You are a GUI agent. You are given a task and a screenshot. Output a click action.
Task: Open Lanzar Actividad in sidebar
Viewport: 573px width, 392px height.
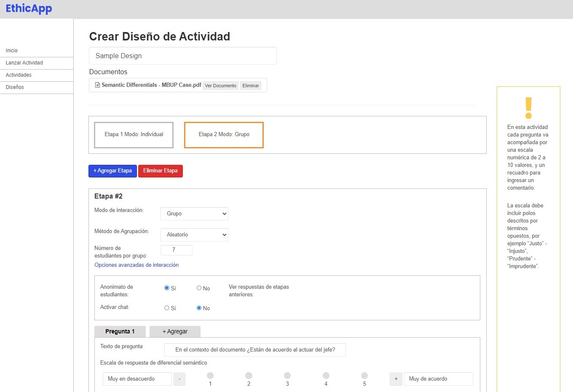point(37,63)
